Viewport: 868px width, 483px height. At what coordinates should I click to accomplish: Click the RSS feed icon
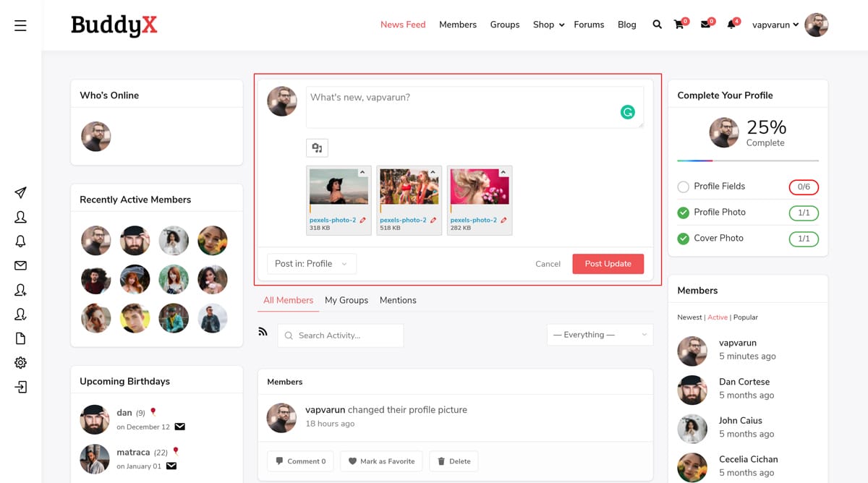click(x=263, y=332)
